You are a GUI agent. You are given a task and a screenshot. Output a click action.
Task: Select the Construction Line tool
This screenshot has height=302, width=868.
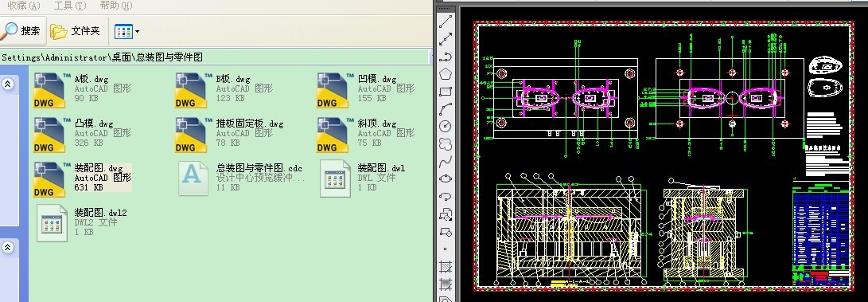(x=445, y=39)
